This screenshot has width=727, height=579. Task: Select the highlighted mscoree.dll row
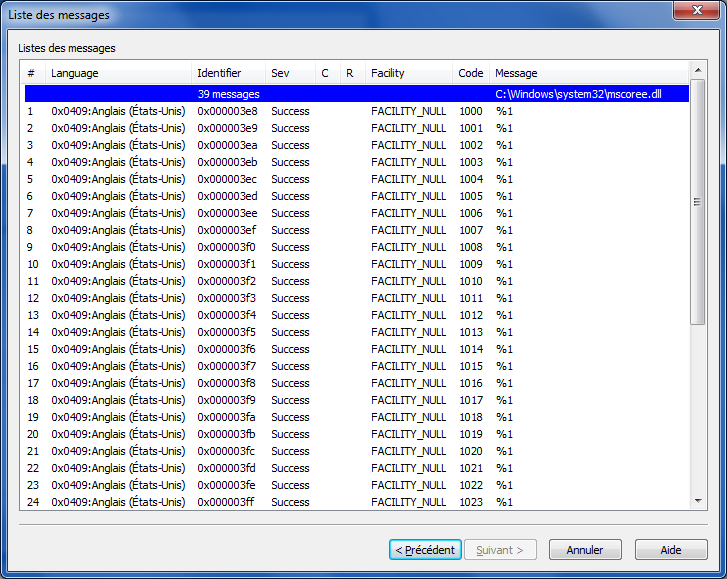[356, 94]
